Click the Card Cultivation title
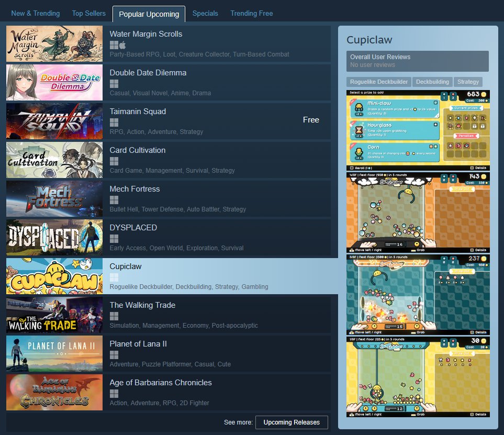 pos(138,150)
